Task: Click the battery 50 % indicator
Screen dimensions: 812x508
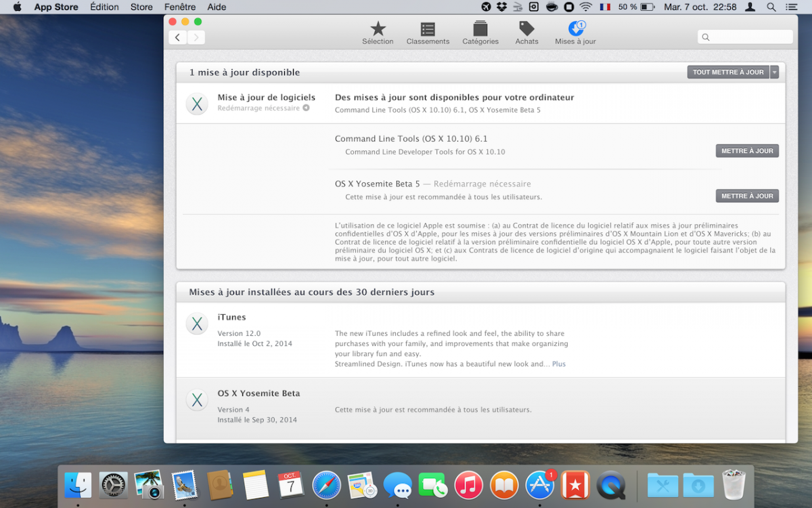Action: [636, 7]
